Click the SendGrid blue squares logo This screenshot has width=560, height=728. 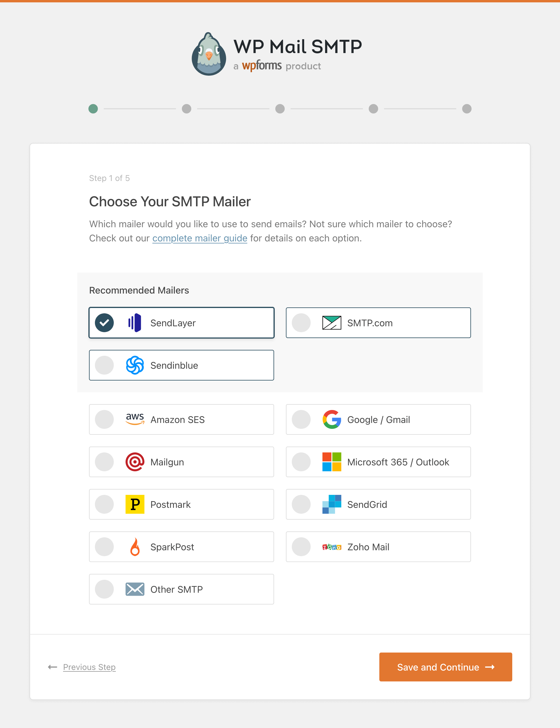[x=332, y=504]
